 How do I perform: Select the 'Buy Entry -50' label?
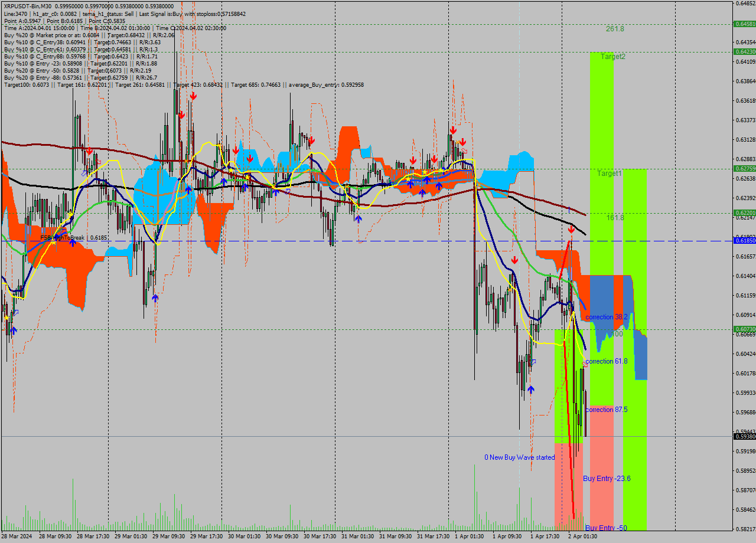tap(606, 528)
